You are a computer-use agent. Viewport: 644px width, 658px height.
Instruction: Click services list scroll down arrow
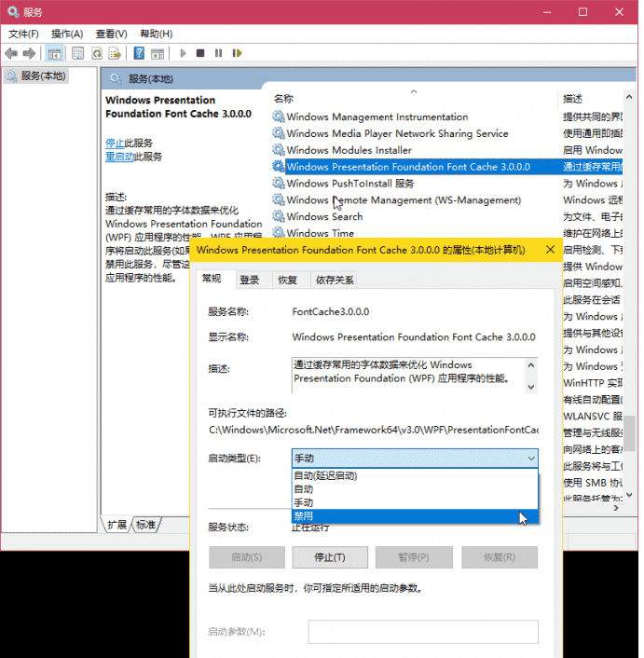click(629, 495)
